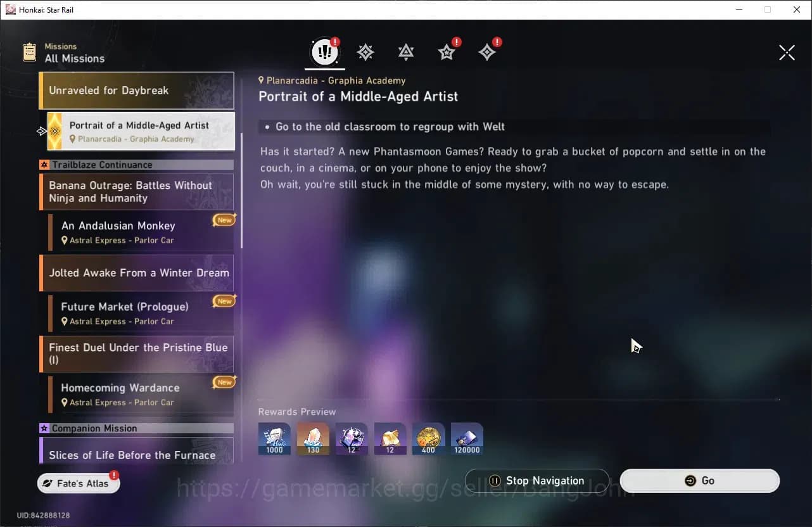Click the New badge on An Andalusian Monkey

point(225,220)
